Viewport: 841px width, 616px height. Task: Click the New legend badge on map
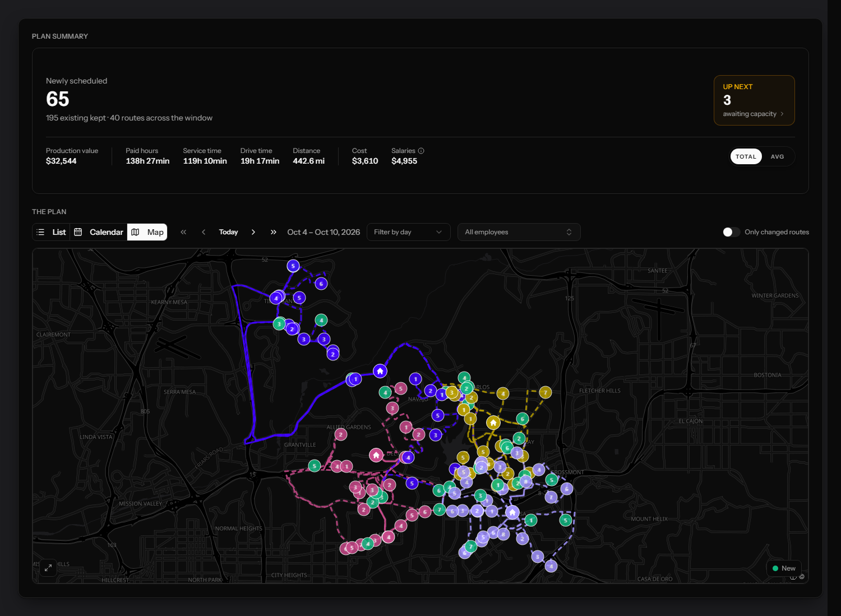click(x=784, y=568)
